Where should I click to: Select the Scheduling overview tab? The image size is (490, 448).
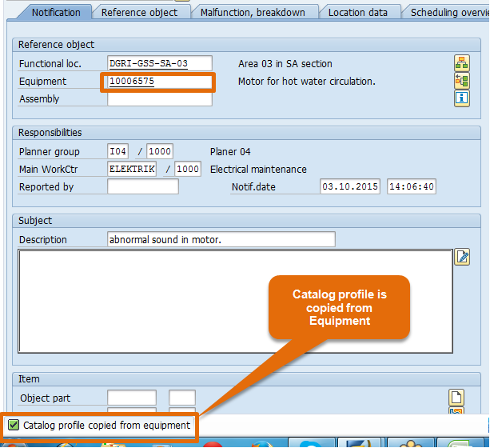(449, 12)
